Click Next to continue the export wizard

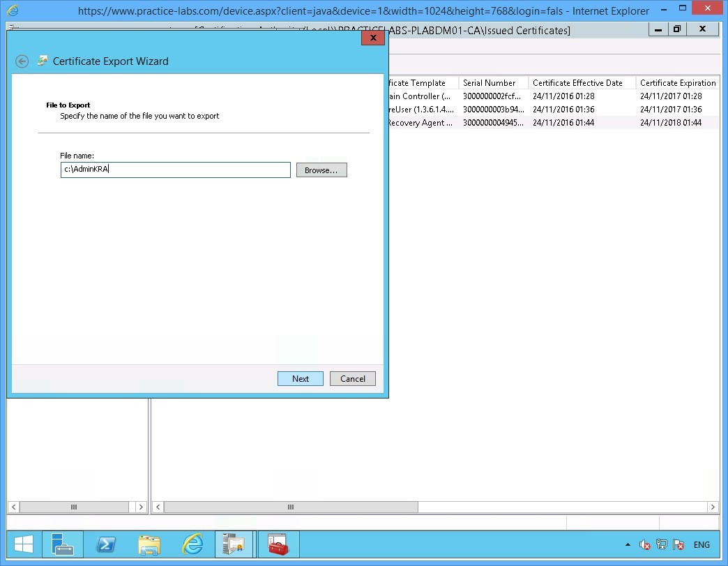coord(300,378)
